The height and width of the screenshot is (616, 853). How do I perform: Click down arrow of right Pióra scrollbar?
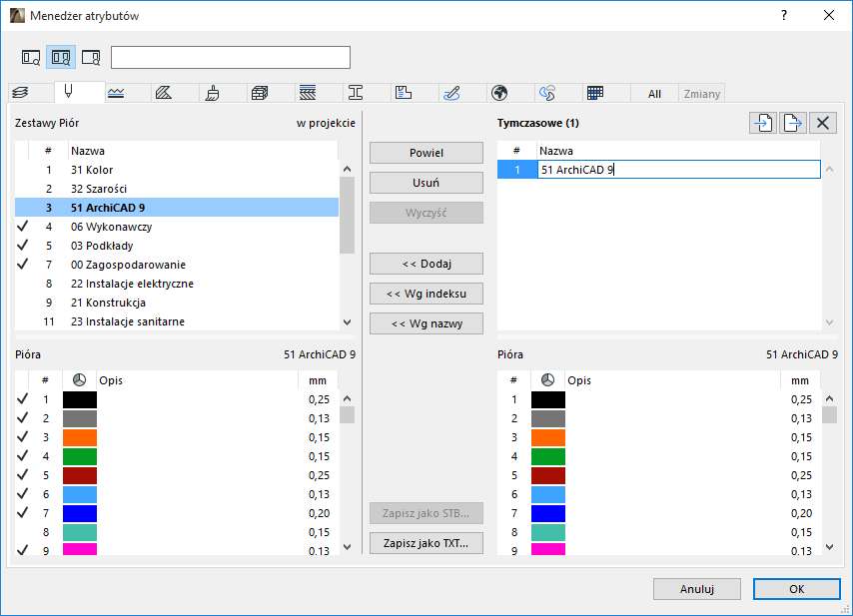[x=830, y=547]
